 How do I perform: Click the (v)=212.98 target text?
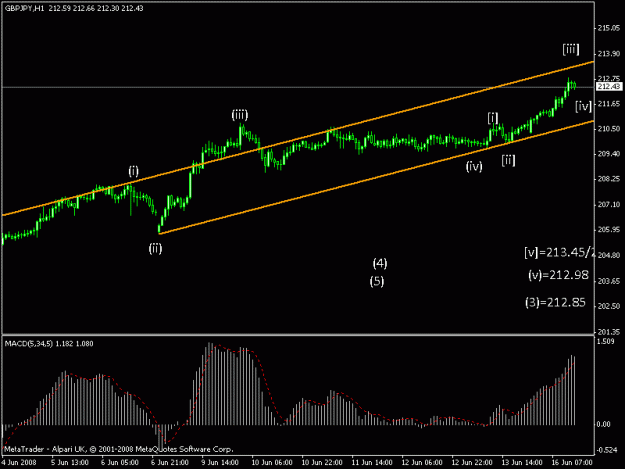[x=558, y=275]
